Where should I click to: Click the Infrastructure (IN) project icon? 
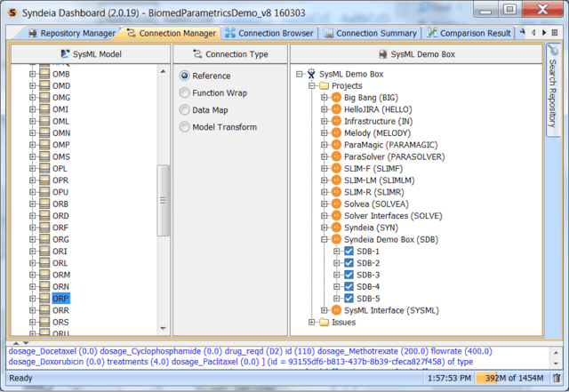(336, 121)
